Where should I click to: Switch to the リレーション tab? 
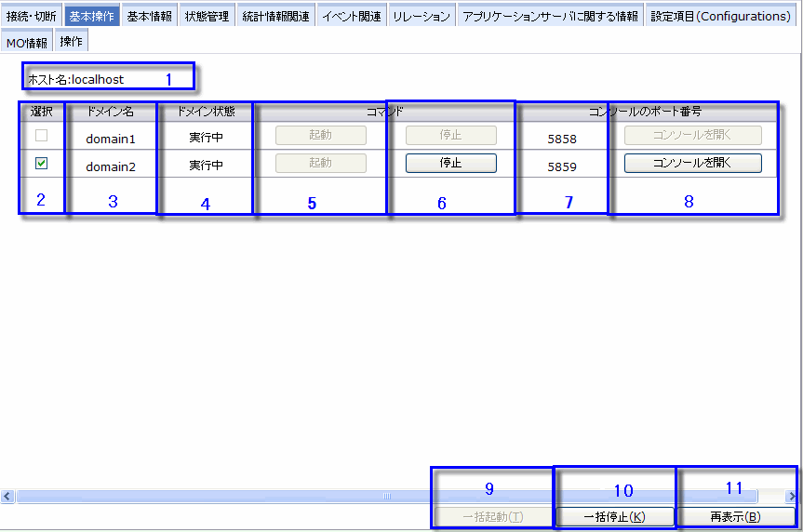click(421, 17)
